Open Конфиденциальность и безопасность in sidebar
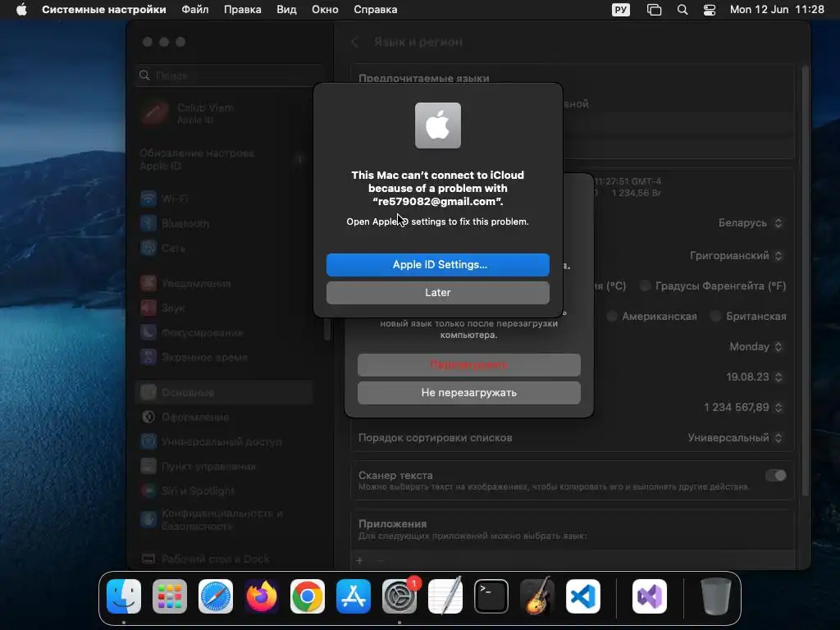 click(x=225, y=519)
